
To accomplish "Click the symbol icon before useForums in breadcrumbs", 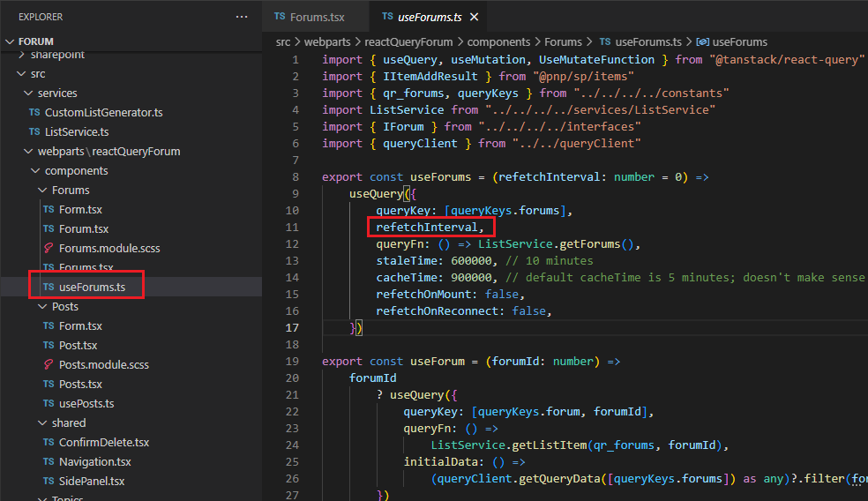I will coord(702,41).
